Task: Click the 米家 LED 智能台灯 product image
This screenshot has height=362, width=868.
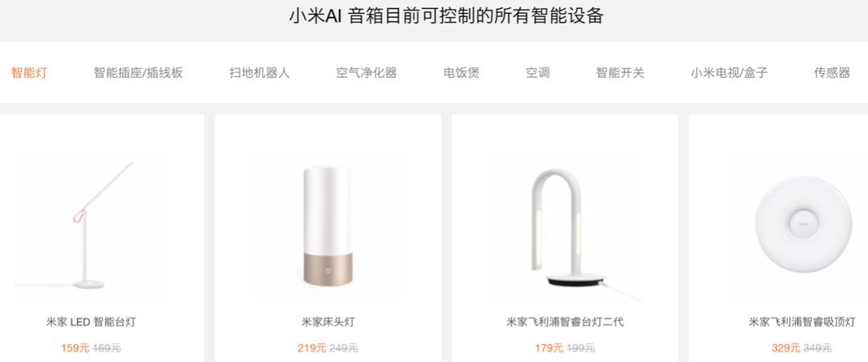Action: (x=91, y=226)
